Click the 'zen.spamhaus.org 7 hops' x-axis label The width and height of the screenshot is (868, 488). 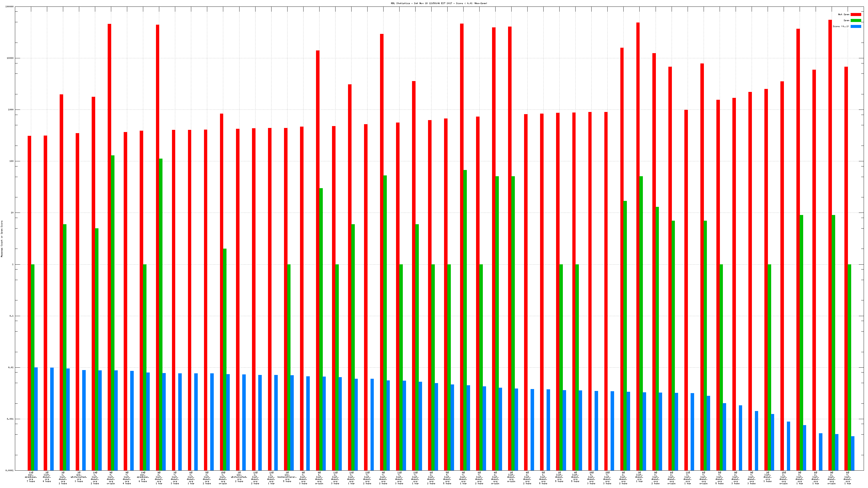(x=31, y=477)
